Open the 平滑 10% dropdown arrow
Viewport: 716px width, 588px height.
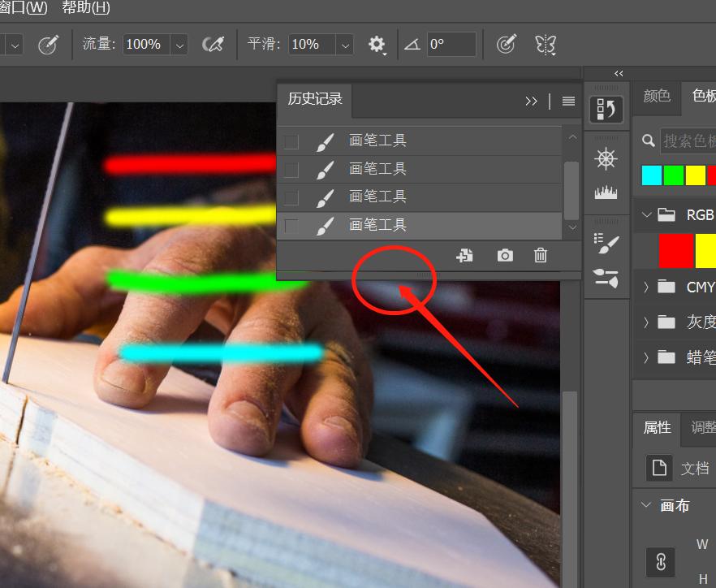[x=346, y=45]
